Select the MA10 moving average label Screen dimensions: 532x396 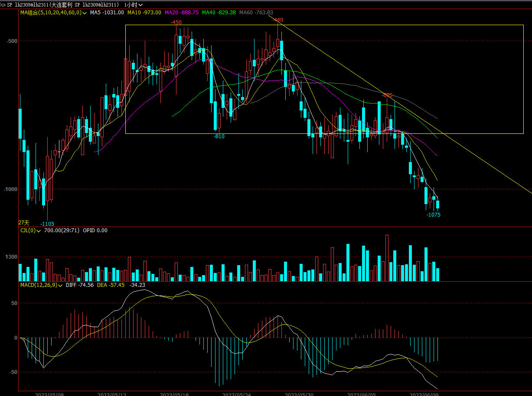click(144, 13)
